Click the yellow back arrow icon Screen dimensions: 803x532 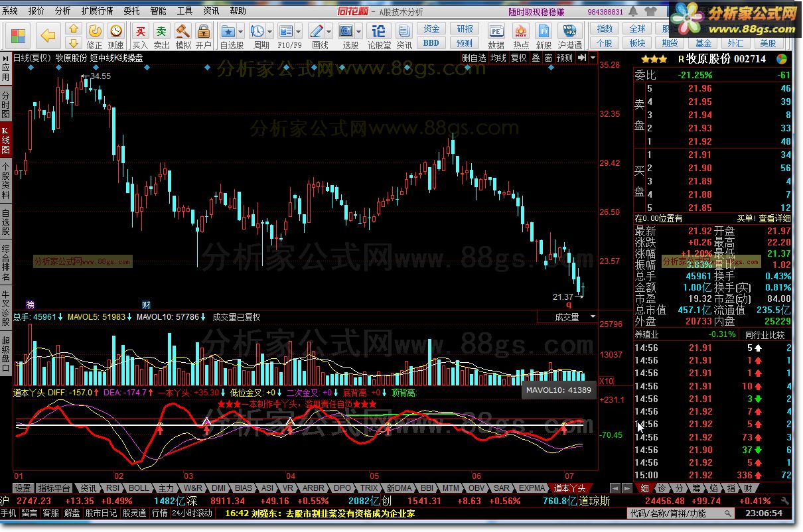48,36
